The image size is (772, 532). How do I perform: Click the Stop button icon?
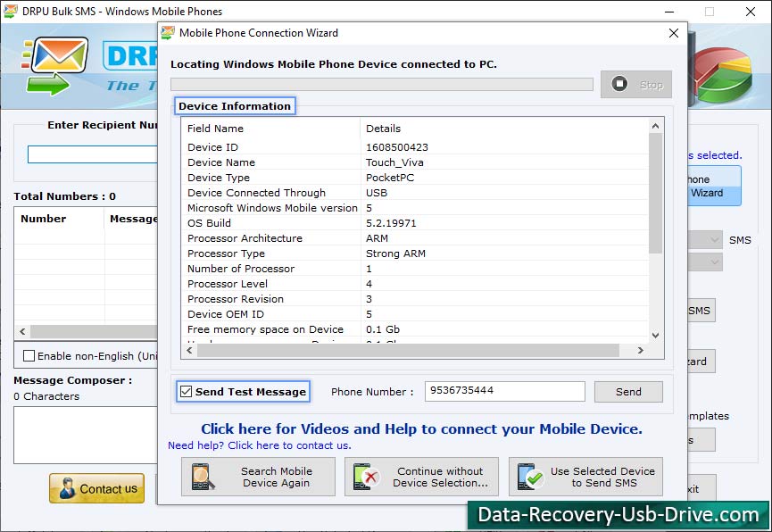[x=619, y=84]
